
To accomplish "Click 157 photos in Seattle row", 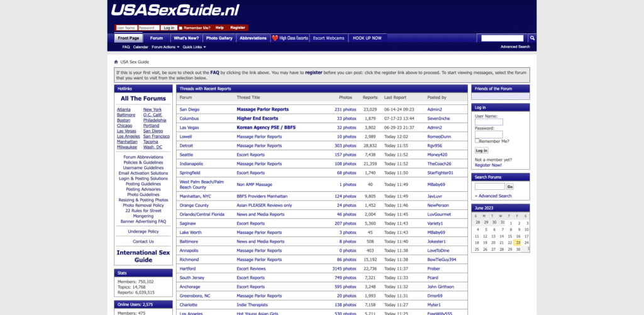I will [x=344, y=155].
